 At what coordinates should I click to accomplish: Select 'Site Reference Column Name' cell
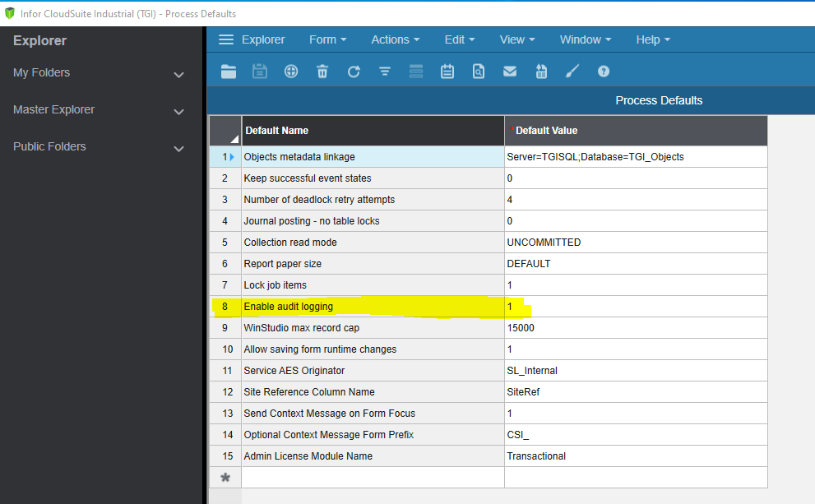pyautogui.click(x=373, y=391)
